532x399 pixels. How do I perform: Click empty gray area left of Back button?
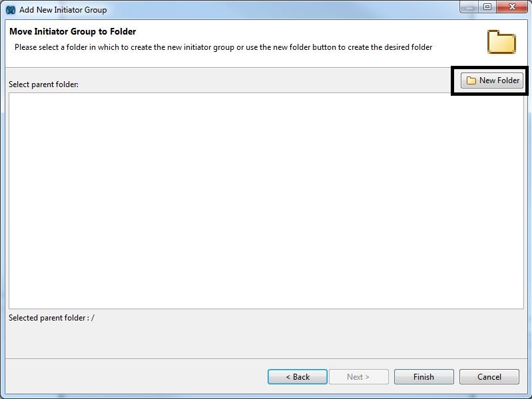pos(133,377)
